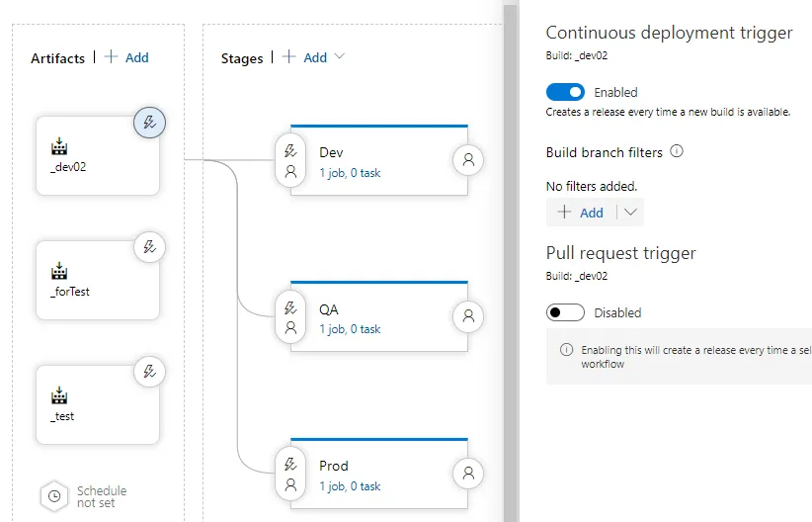Click the Add branch filter button
The height and width of the screenshot is (522, 812).
point(581,213)
